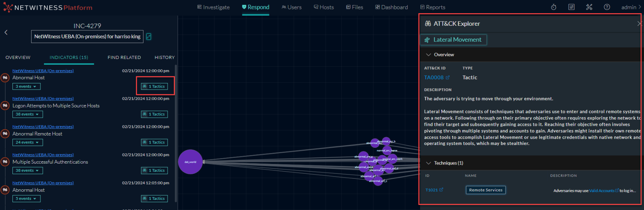
Task: Expand the 3 events dropdown
Action: click(26, 86)
